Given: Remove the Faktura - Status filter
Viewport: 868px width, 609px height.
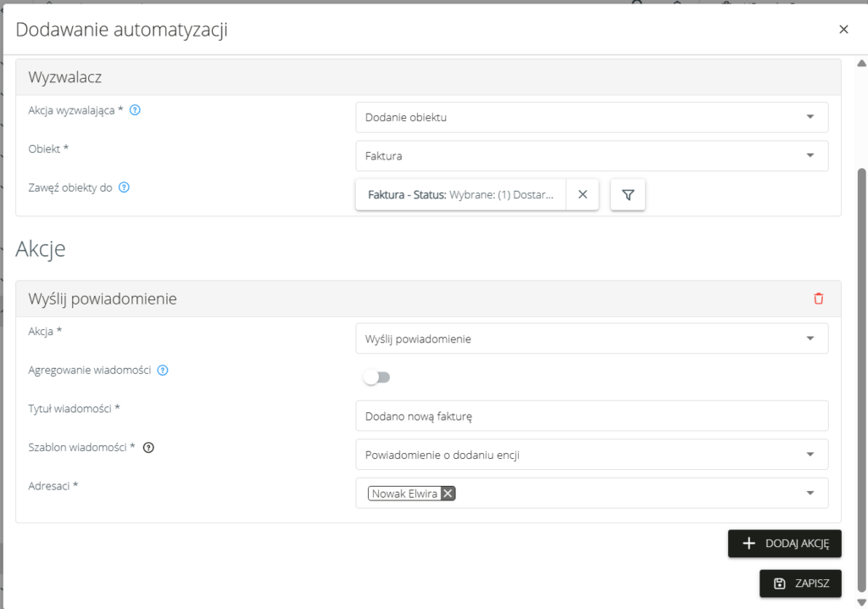Looking at the screenshot, I should click(x=582, y=194).
